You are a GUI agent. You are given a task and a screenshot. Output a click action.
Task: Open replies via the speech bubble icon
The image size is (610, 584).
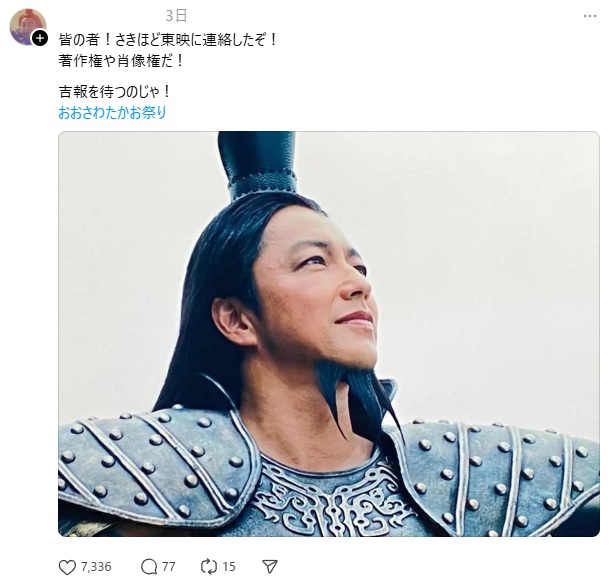click(x=149, y=567)
